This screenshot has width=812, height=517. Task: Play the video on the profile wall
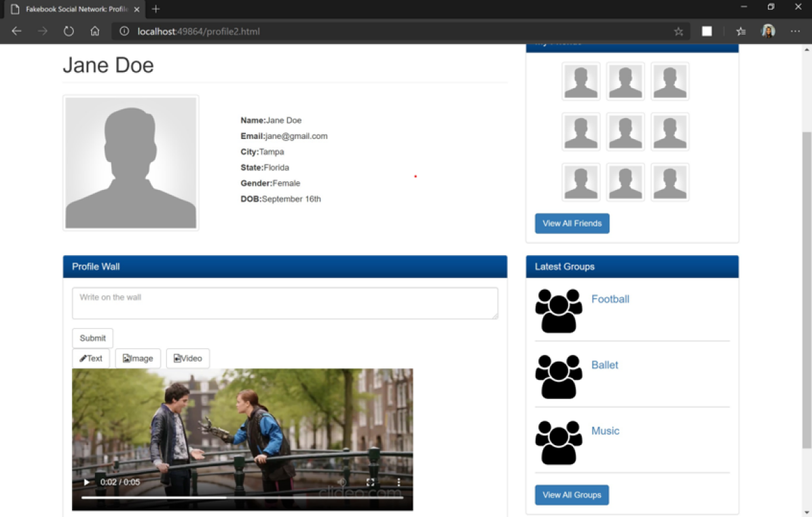[x=86, y=482]
